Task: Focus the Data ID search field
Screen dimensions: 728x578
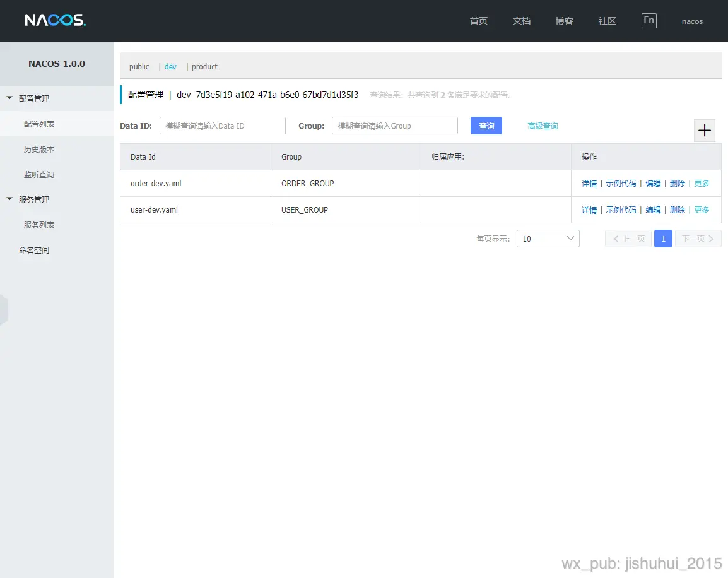Action: [223, 126]
